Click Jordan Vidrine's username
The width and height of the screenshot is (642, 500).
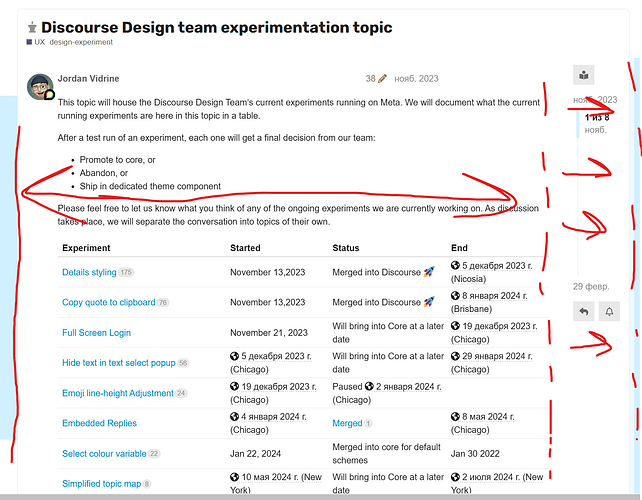coord(88,79)
